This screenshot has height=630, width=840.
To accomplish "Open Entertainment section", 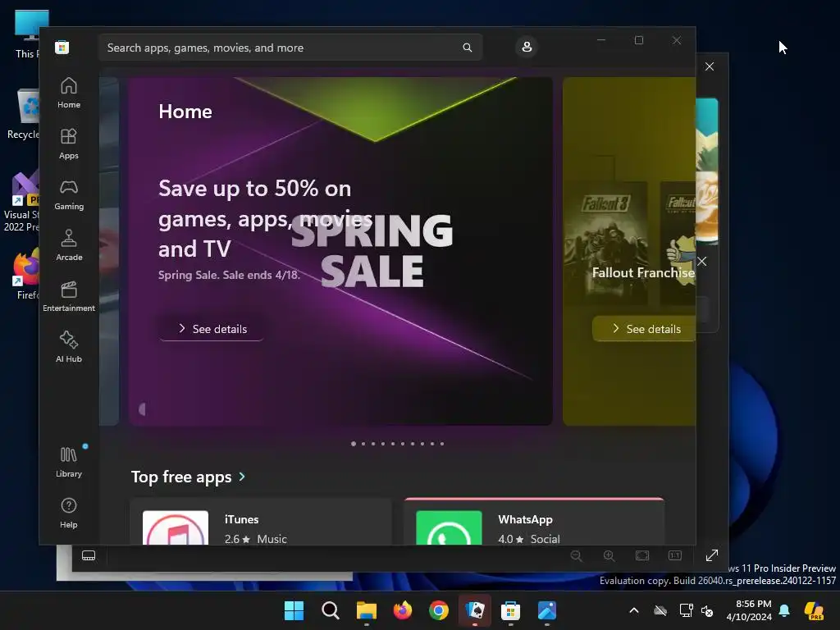I will pos(69,296).
